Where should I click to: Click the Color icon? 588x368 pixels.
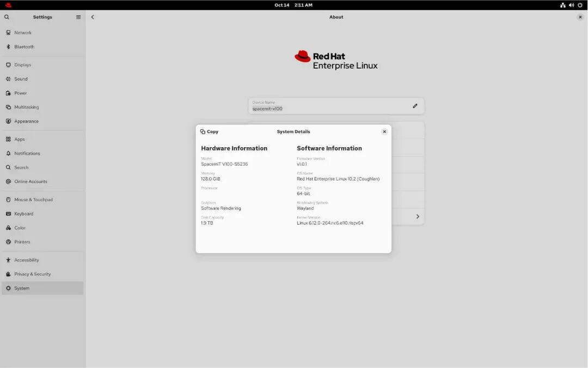click(x=8, y=227)
